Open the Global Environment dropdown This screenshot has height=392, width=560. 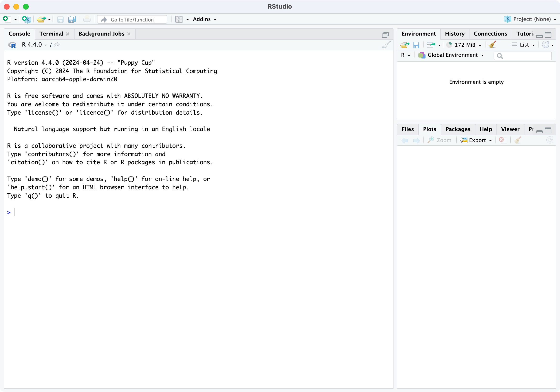451,55
